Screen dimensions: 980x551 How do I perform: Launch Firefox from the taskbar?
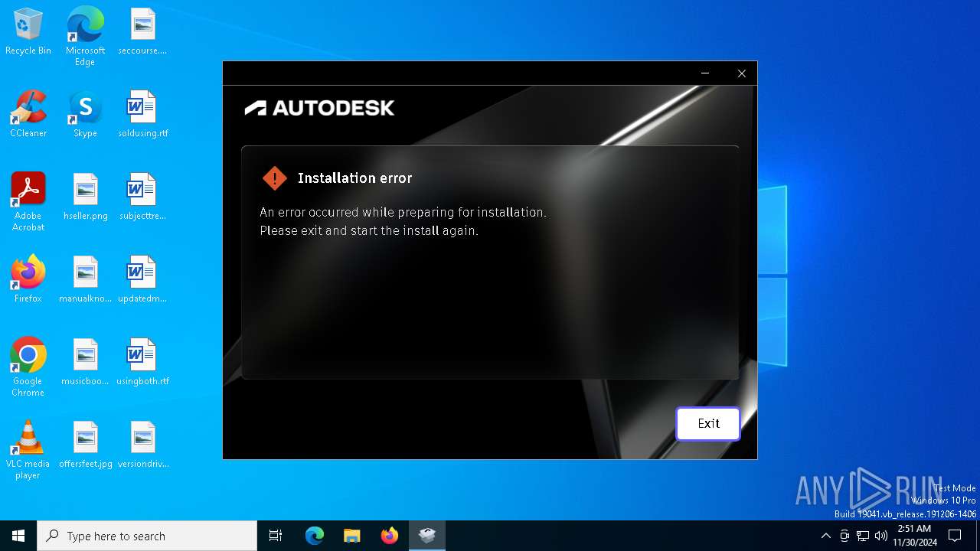point(389,536)
